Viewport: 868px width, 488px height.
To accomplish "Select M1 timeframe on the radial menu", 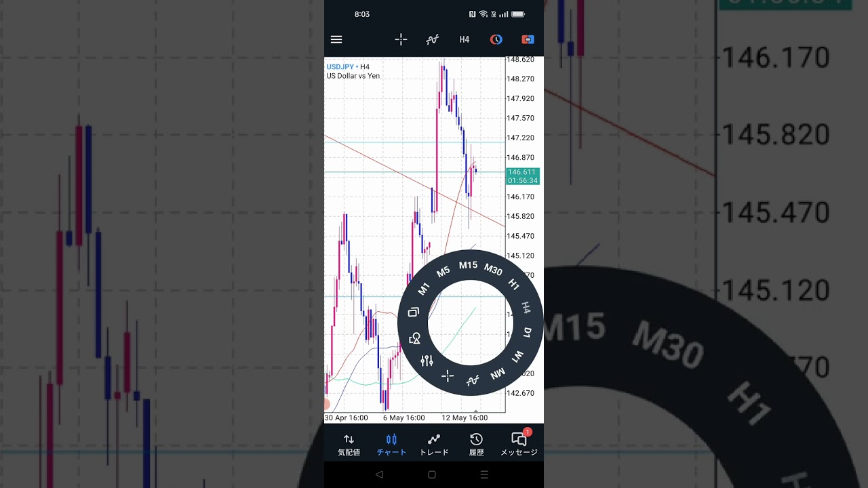I will tap(424, 289).
